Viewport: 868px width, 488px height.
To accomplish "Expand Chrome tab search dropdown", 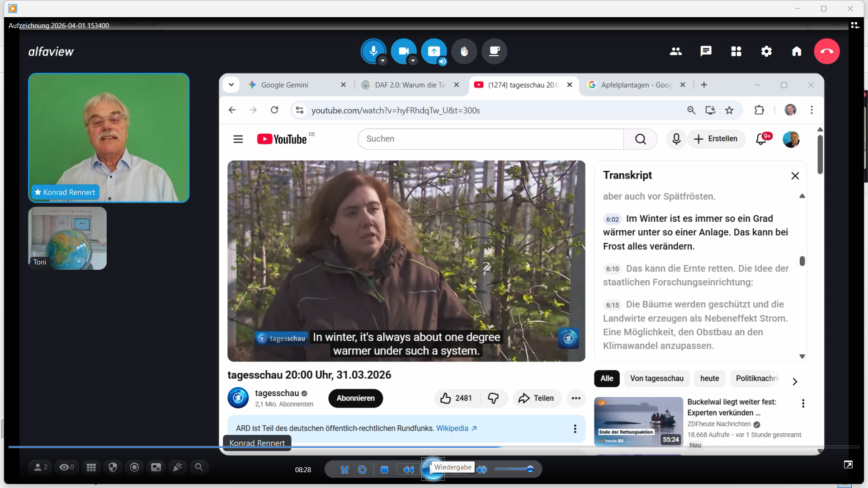I will 231,84.
